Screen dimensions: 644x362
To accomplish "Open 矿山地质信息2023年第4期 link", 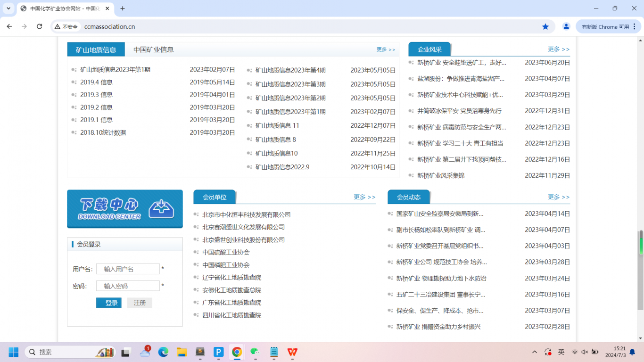I will [x=290, y=70].
